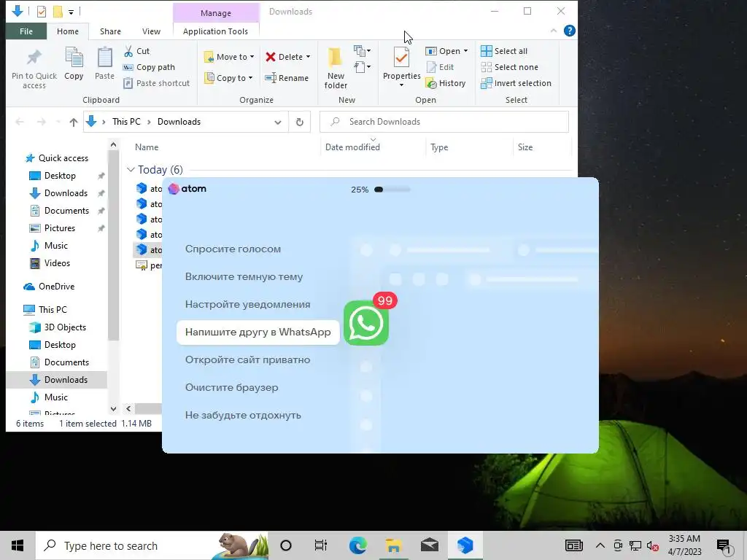Select the Home ribbon tab
This screenshot has height=560, width=747.
tap(68, 31)
